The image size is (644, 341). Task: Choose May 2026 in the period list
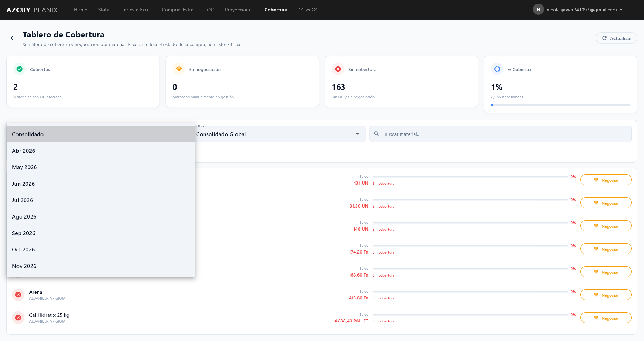tap(101, 167)
